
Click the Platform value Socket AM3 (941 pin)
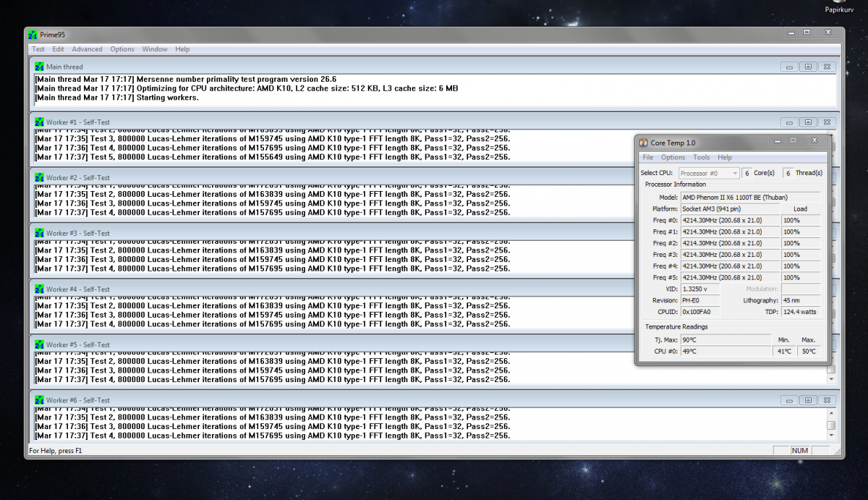(730, 208)
